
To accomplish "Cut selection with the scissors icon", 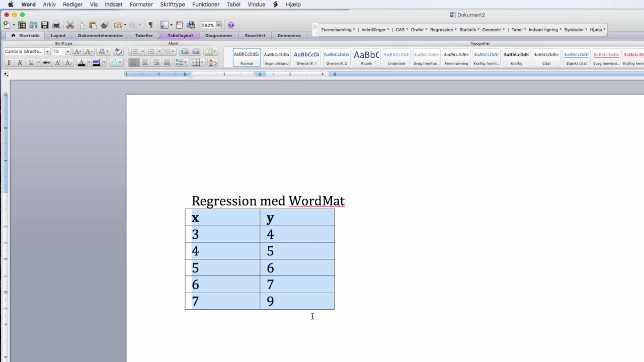I will click(70, 25).
